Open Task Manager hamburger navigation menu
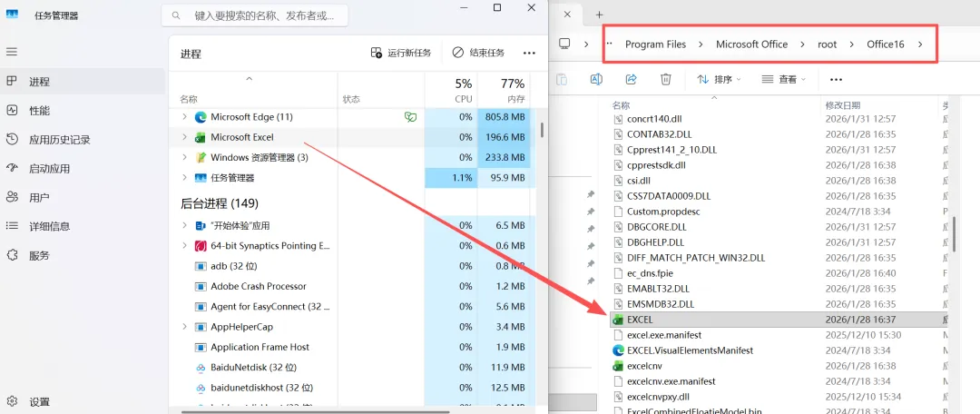This screenshot has height=414, width=980. click(12, 52)
